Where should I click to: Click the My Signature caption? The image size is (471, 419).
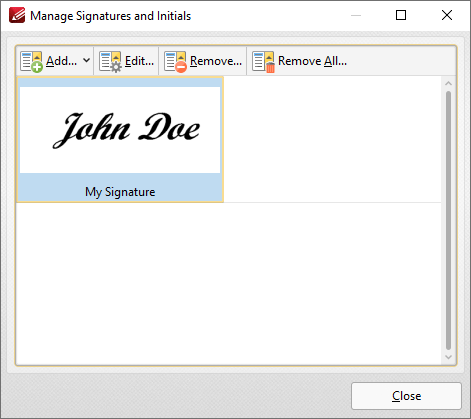[120, 192]
